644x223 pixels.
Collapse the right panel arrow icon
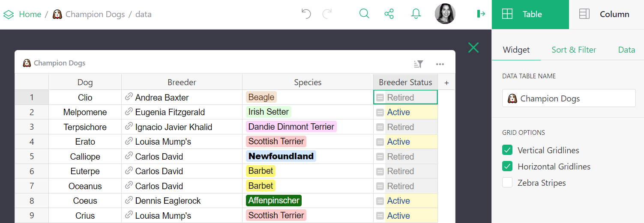click(x=481, y=14)
